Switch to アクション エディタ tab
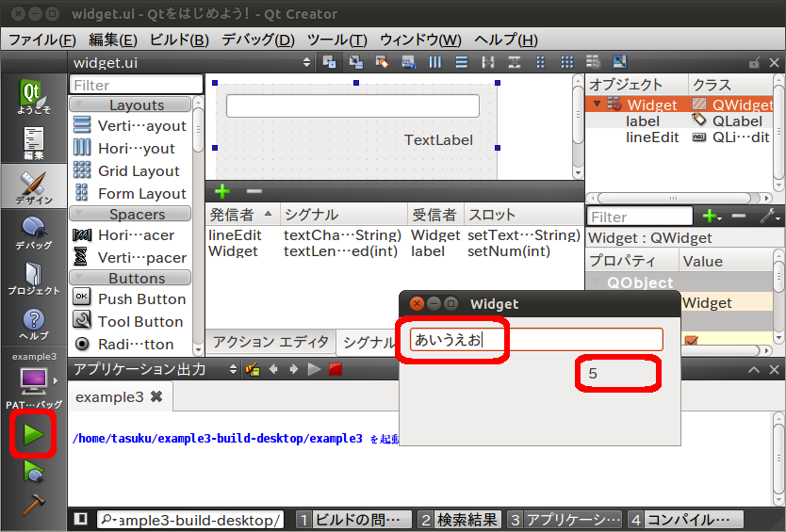The height and width of the screenshot is (532, 786). 270,342
